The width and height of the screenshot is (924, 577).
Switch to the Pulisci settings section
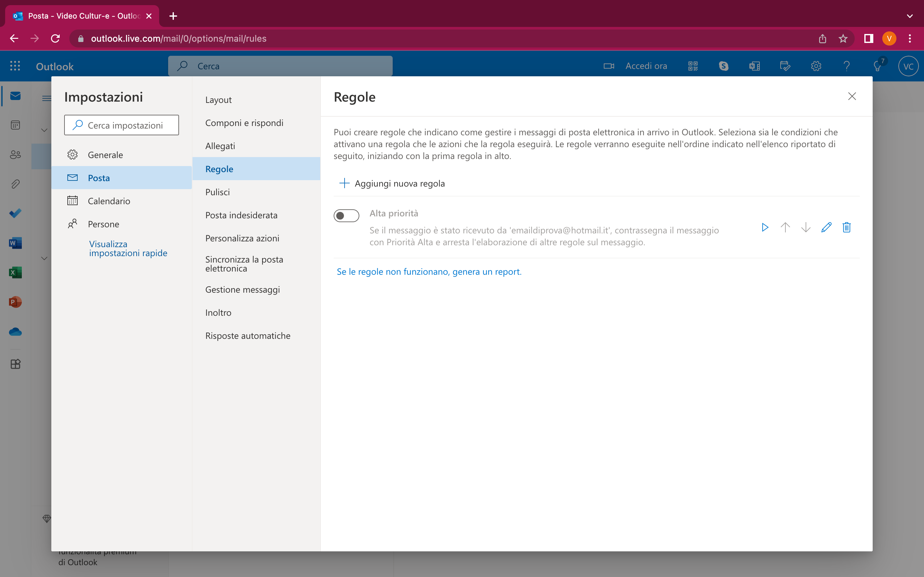tap(217, 192)
